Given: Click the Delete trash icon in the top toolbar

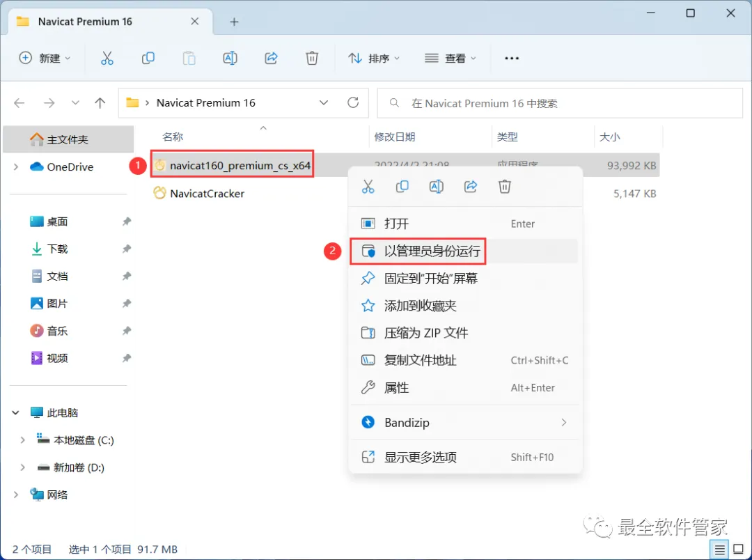Looking at the screenshot, I should point(312,59).
